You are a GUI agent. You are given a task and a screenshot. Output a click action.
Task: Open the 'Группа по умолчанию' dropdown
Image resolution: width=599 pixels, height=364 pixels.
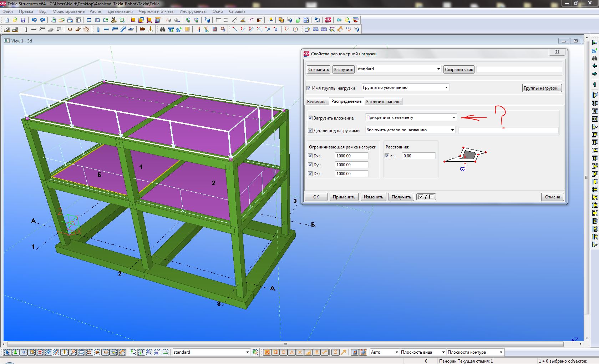tap(446, 87)
